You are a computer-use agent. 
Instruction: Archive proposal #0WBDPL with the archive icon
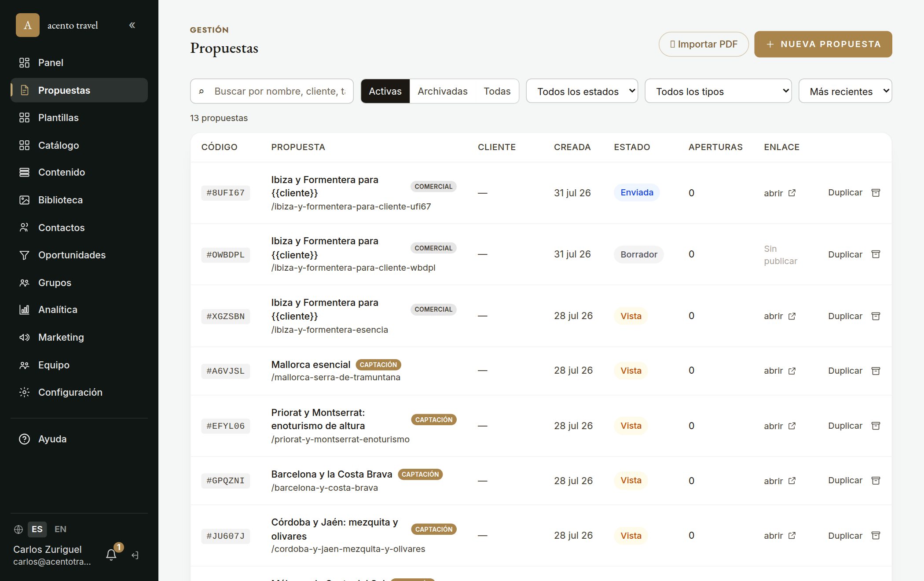tap(876, 254)
